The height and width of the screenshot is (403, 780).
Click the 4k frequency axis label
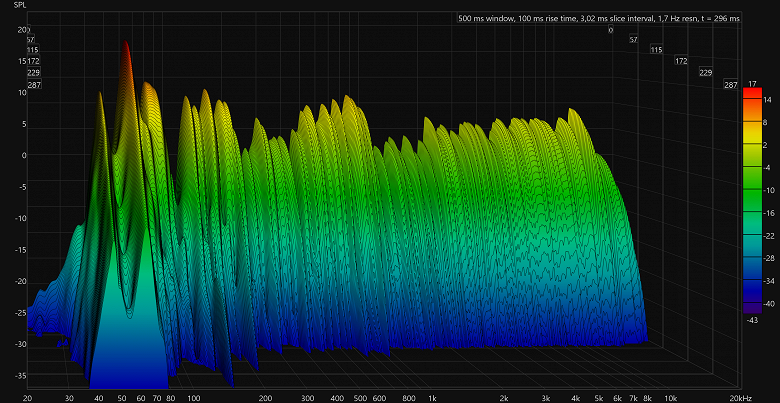click(x=576, y=398)
